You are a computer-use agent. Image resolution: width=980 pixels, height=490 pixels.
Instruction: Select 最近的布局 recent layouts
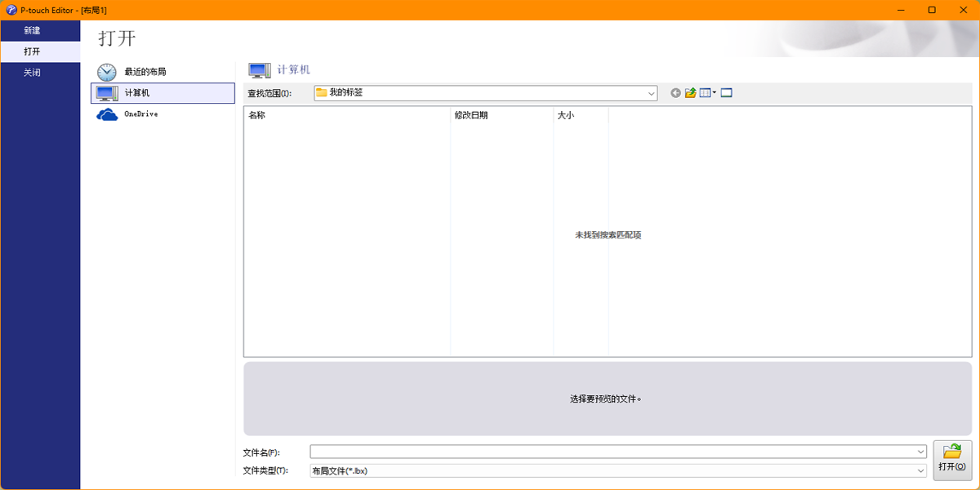163,72
